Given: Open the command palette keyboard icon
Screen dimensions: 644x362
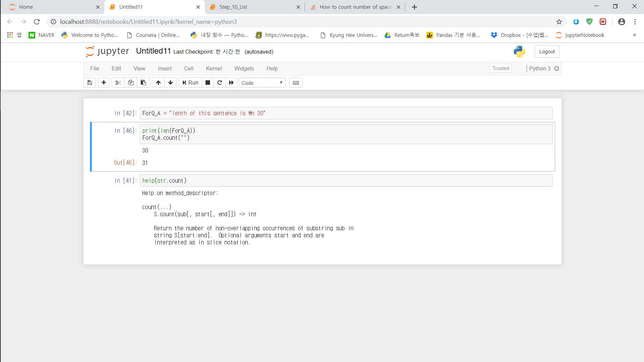Looking at the screenshot, I should click(296, 82).
